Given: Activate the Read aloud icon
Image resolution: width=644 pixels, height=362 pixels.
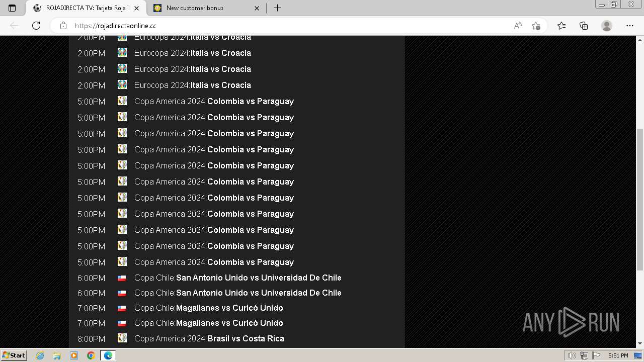Looking at the screenshot, I should [517, 26].
